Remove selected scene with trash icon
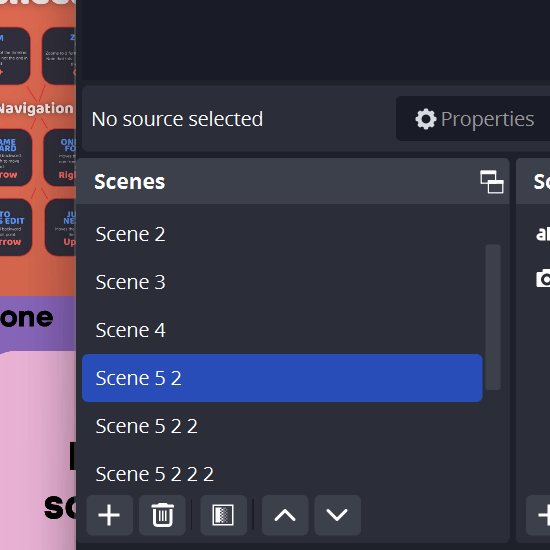The width and height of the screenshot is (550, 550). click(x=162, y=515)
